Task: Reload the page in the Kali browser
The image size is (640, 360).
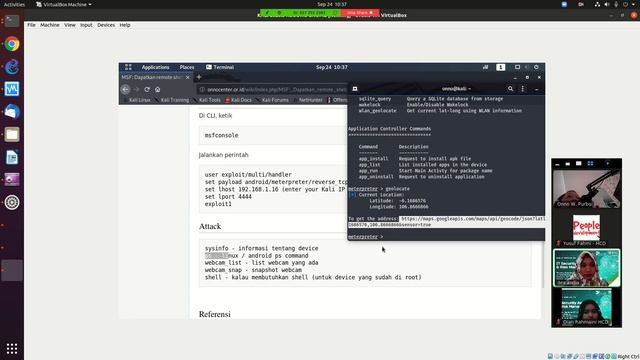Action: (147, 89)
